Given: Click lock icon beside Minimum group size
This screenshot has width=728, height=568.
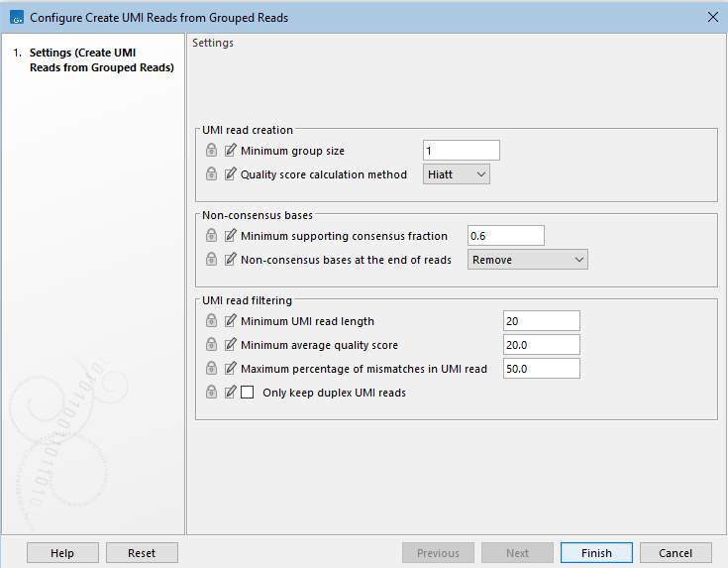Looking at the screenshot, I should click(211, 151).
